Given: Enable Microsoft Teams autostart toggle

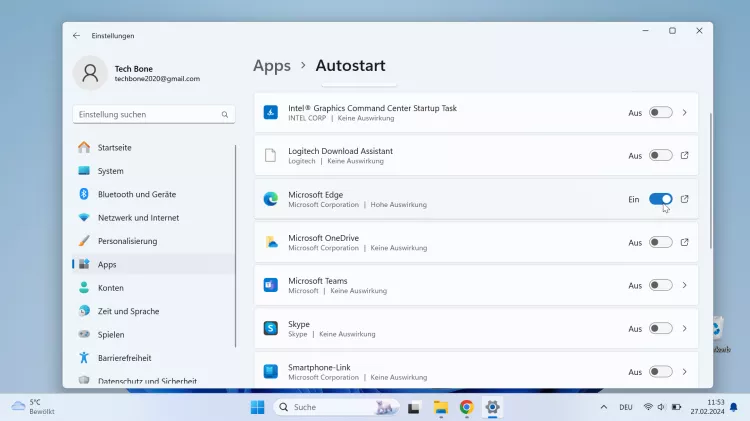Looking at the screenshot, I should 661,285.
